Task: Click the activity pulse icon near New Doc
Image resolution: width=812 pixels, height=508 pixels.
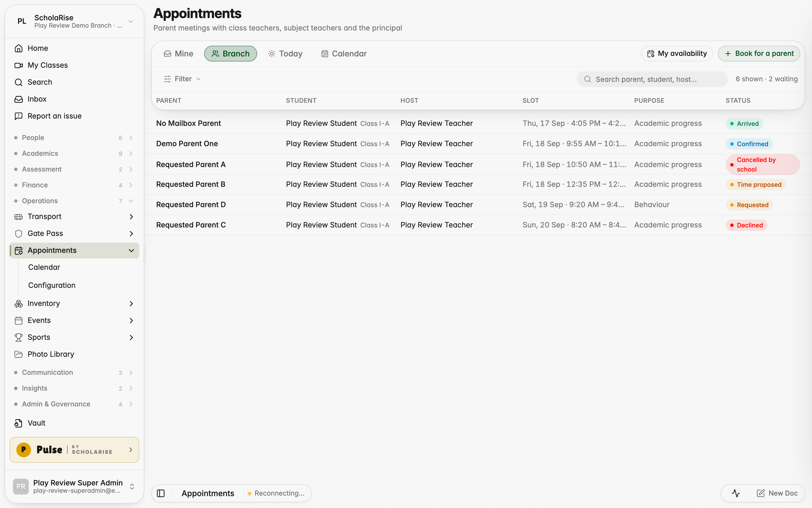Action: point(736,493)
